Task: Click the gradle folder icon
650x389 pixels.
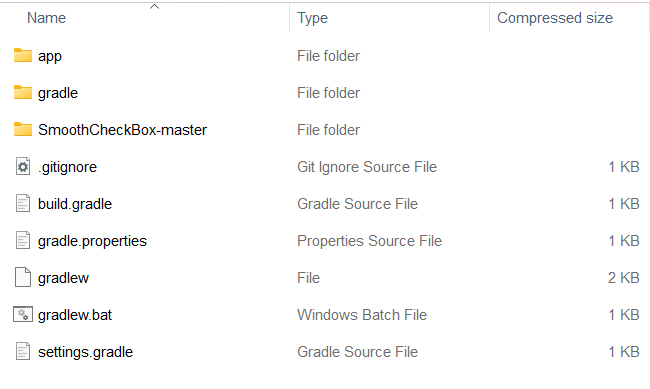Action: click(23, 92)
